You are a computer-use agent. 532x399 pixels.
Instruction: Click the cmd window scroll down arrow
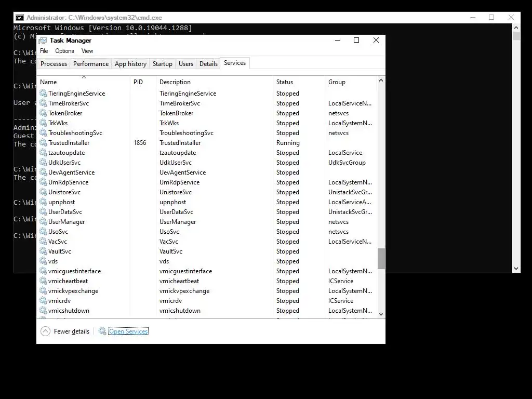[516, 269]
